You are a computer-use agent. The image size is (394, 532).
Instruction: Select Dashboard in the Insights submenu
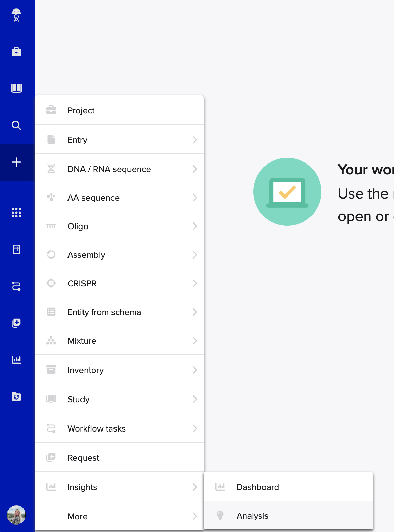pos(258,487)
